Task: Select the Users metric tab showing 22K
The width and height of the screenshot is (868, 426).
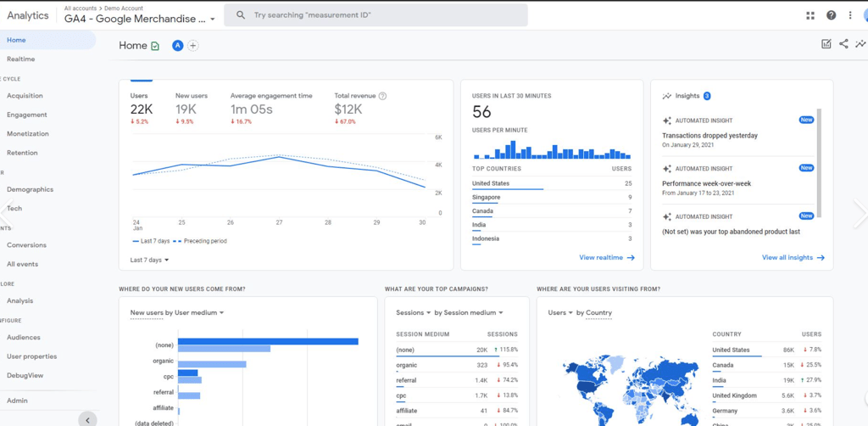Action: pos(142,109)
